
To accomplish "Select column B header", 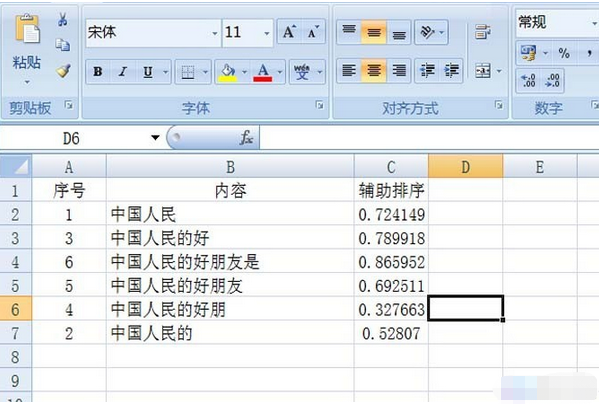I will pyautogui.click(x=230, y=167).
